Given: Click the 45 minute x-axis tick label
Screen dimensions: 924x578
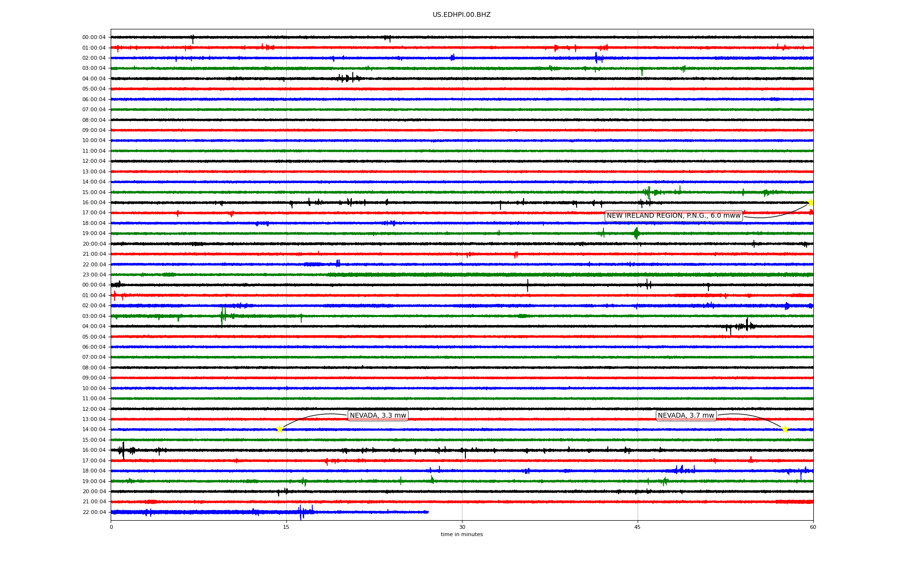Looking at the screenshot, I should pos(638,527).
